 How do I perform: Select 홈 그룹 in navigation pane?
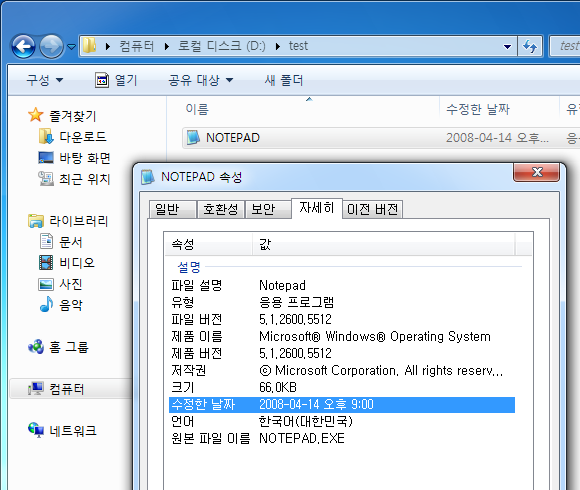[58, 347]
